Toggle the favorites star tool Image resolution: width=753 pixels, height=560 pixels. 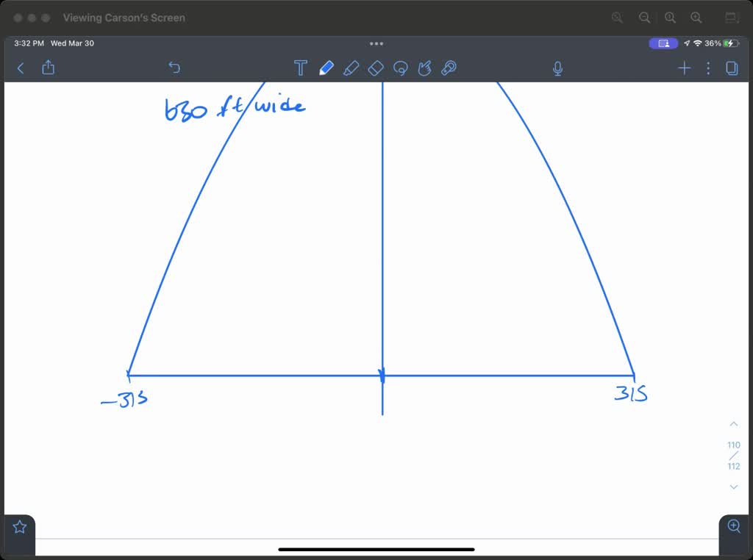(18, 525)
